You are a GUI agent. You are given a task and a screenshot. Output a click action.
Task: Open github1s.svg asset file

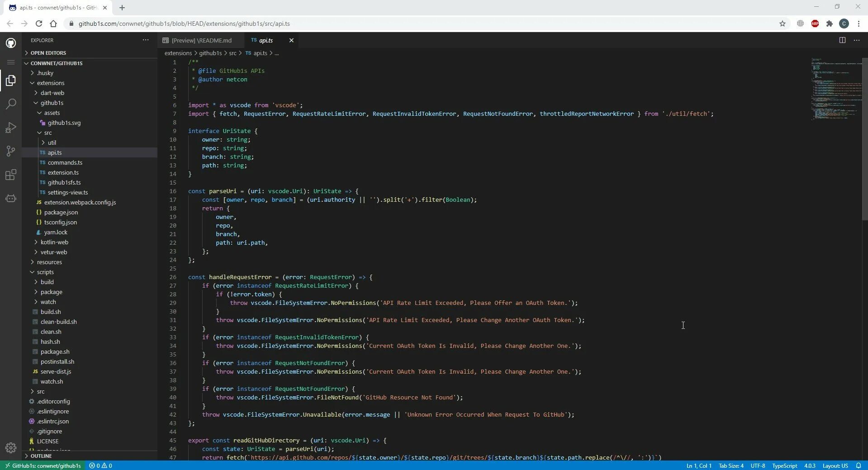pyautogui.click(x=90, y=123)
